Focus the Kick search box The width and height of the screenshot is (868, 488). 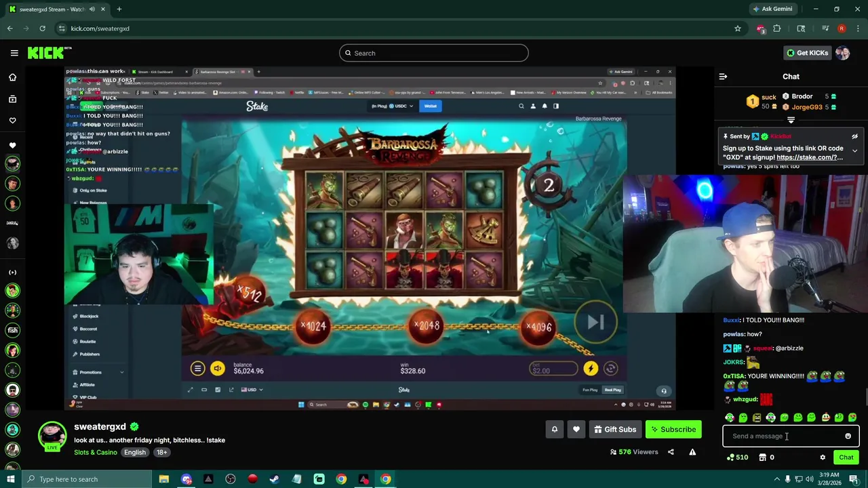[x=434, y=53]
